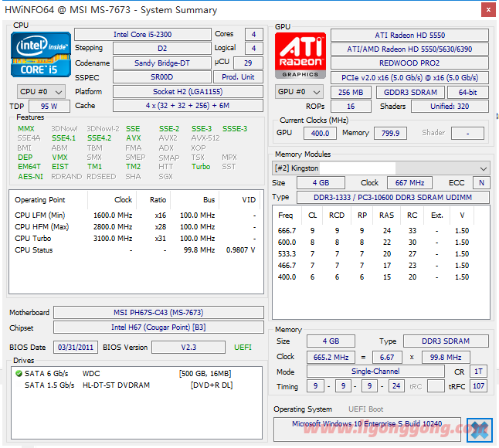Click the MSI PH67S-C43 motherboard field

(x=158, y=313)
